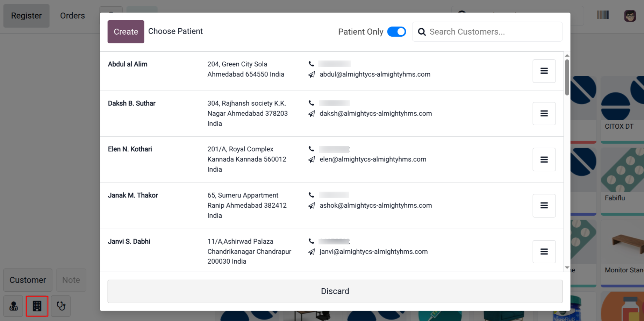
Task: Disable the Patient Only toggle
Action: (396, 32)
